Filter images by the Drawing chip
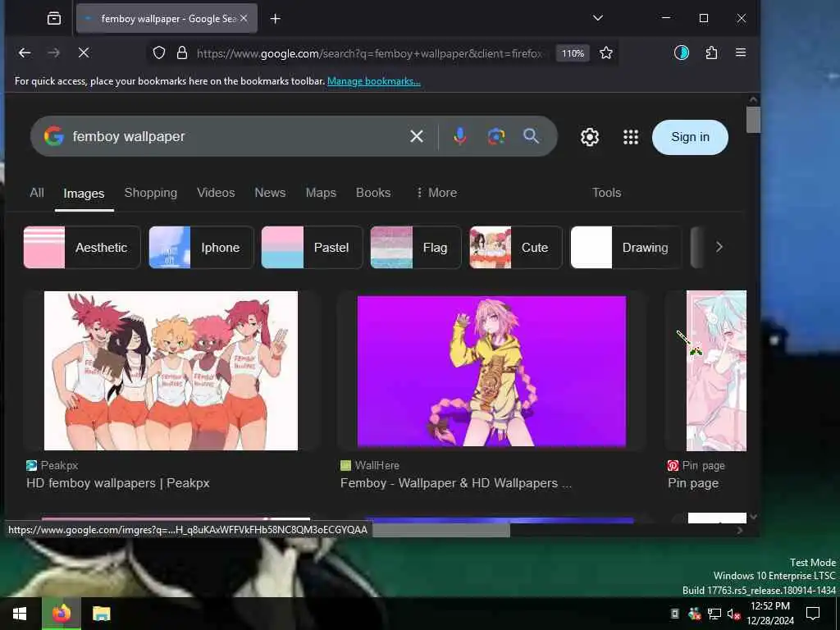 (x=626, y=248)
